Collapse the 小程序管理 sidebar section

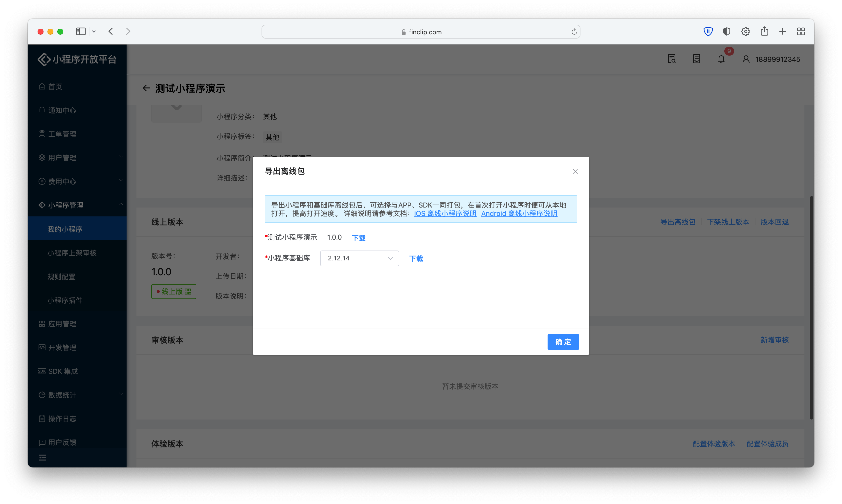click(x=77, y=205)
